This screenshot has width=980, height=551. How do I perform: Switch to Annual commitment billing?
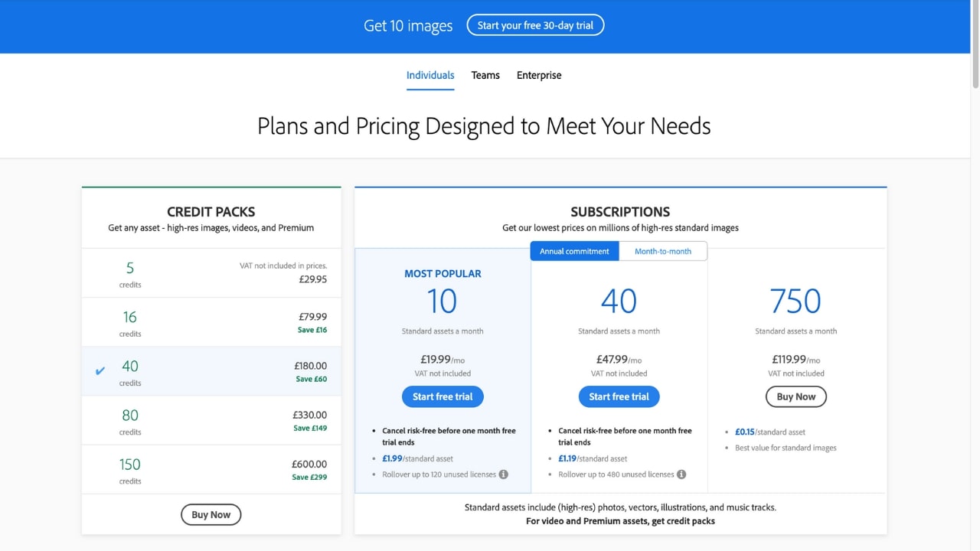[x=574, y=251]
